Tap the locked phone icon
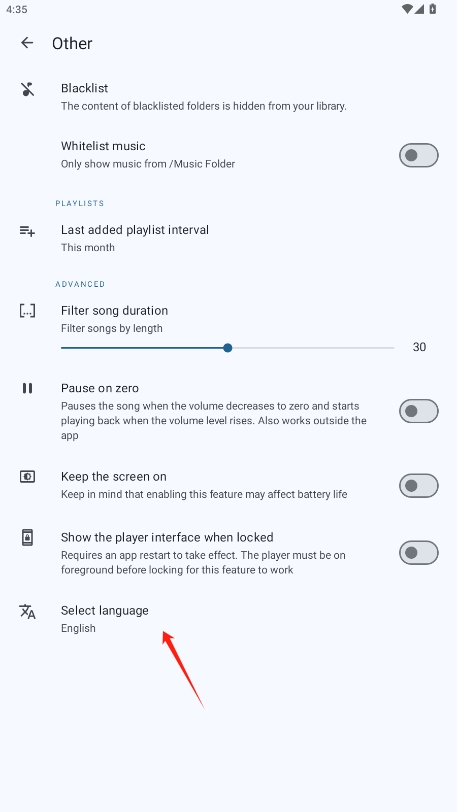The image size is (457, 812). (27, 538)
